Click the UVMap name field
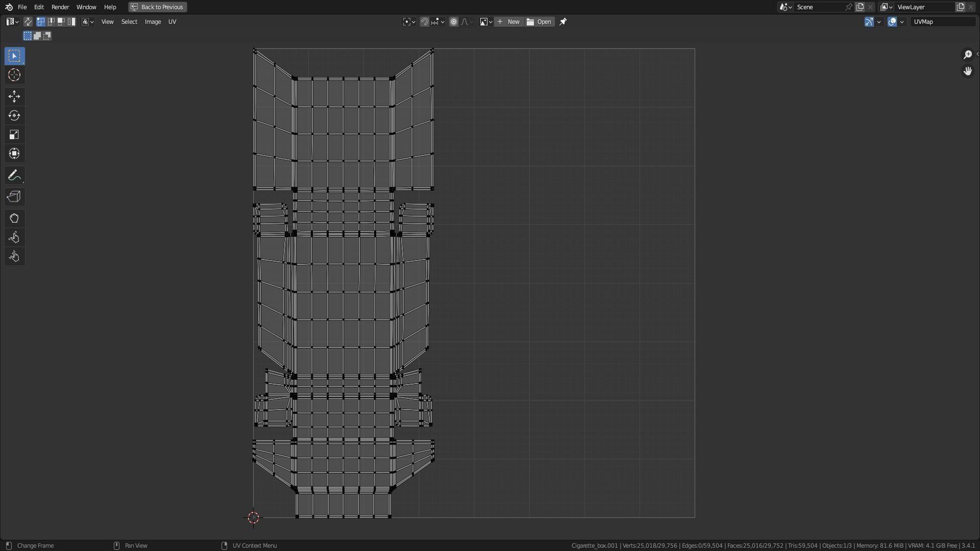 coord(942,22)
